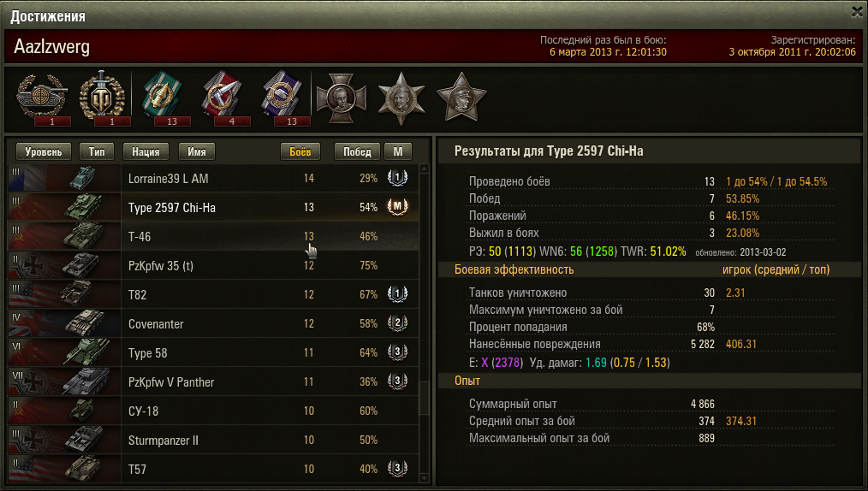The height and width of the screenshot is (491, 868).
Task: Sort by mastery badge M column
Action: 398,151
